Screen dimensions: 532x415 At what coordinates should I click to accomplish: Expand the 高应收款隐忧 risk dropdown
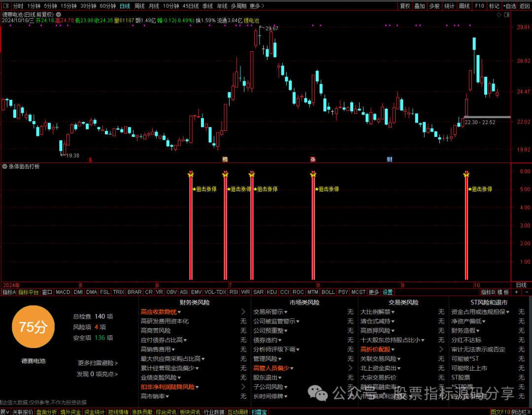point(179,312)
